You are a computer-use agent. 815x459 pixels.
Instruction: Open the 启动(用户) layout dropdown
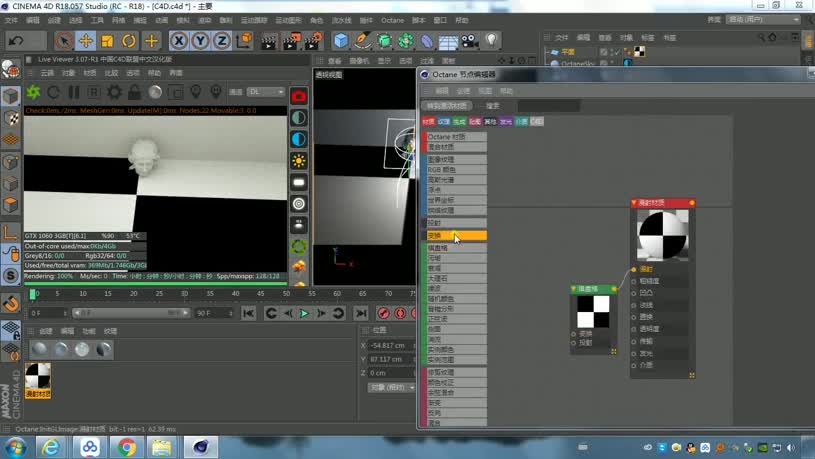(x=763, y=20)
